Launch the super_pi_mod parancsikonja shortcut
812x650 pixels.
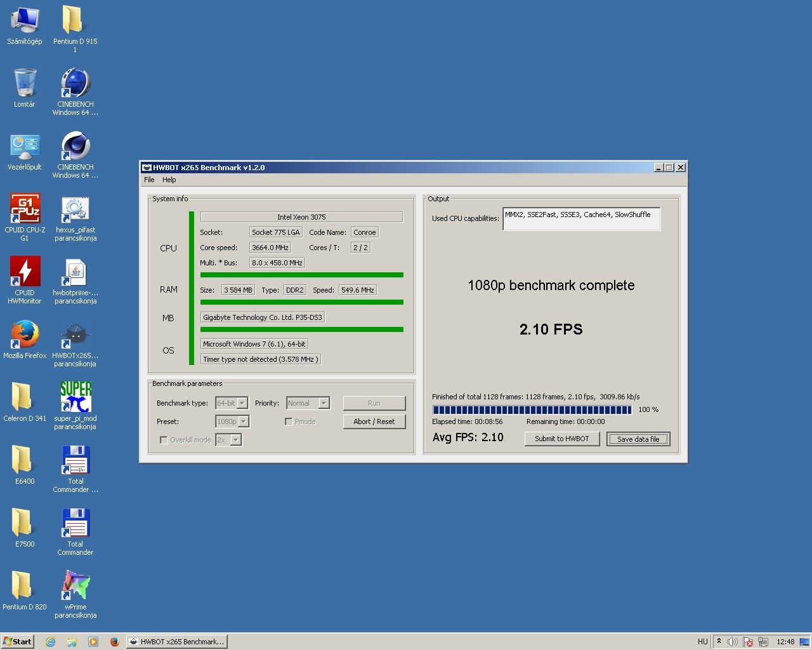click(x=75, y=406)
